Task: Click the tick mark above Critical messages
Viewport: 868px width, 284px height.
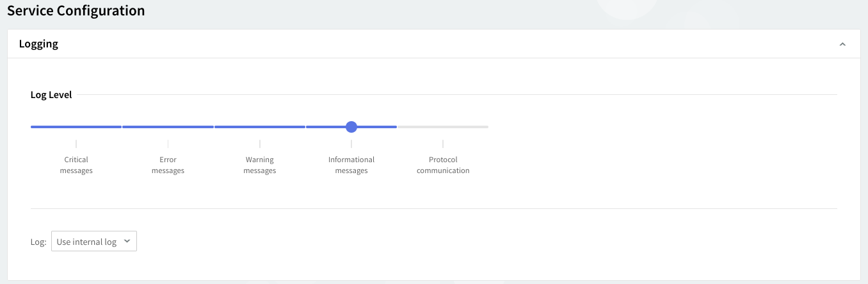Action: coord(76,144)
